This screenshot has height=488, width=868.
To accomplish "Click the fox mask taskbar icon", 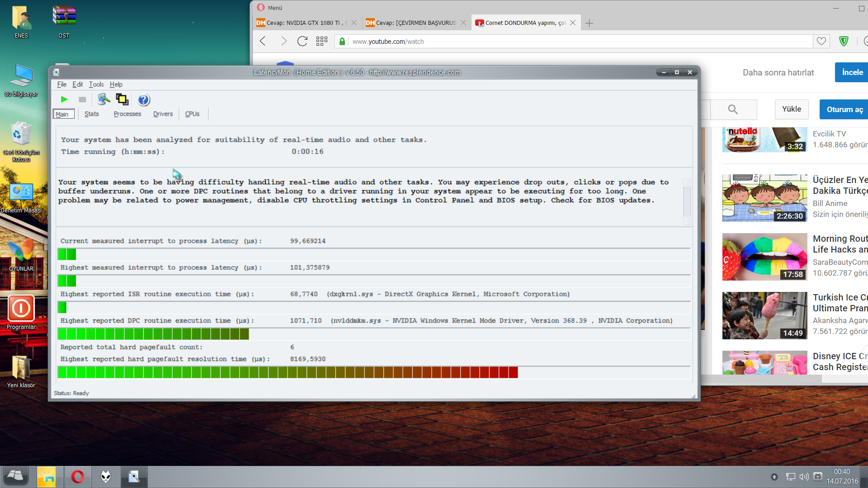I will [106, 477].
